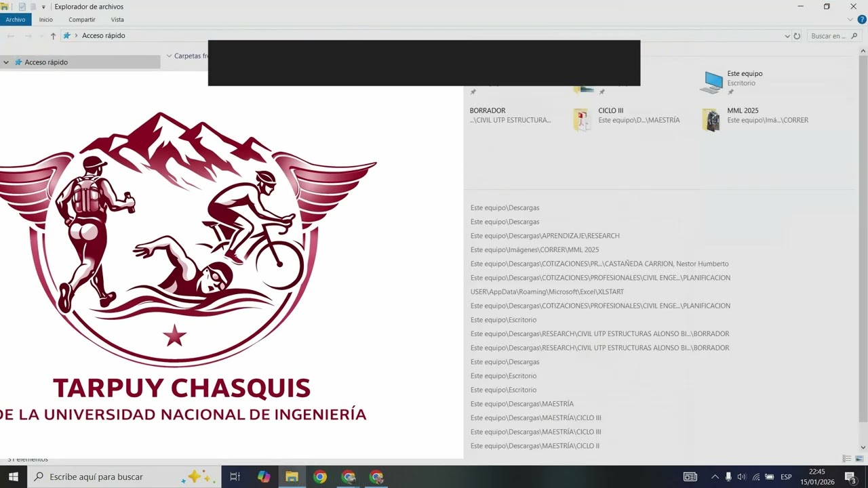The height and width of the screenshot is (488, 868).
Task: Show hidden system tray icons
Action: [715, 477]
